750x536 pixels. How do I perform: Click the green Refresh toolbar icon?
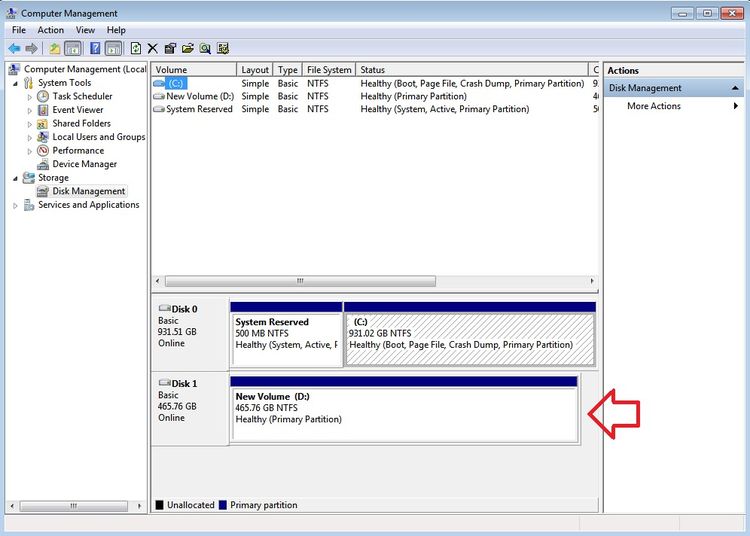coord(136,48)
